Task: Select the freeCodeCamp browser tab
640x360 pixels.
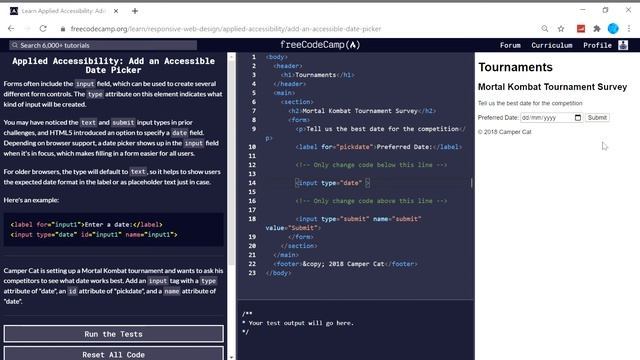Action: click(x=63, y=11)
